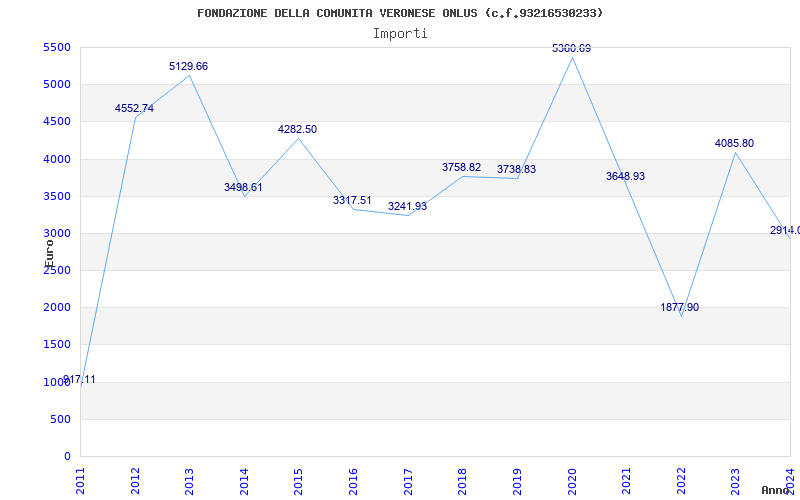
Task: Click the 2015 x-axis year label
Action: (298, 481)
